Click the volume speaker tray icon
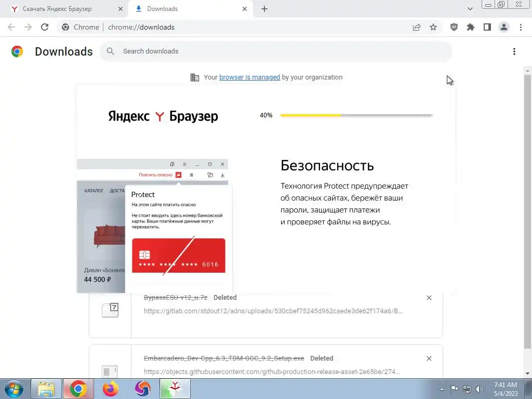 click(x=480, y=389)
